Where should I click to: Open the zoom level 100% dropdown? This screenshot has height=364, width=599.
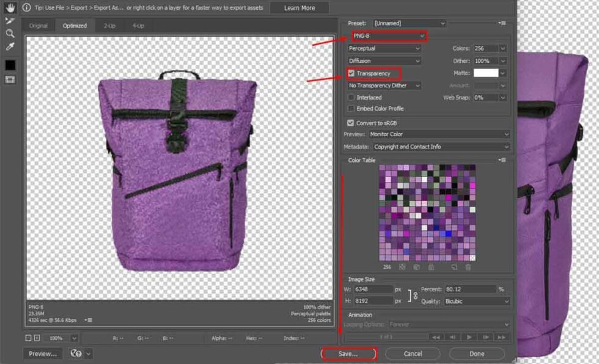pyautogui.click(x=74, y=338)
